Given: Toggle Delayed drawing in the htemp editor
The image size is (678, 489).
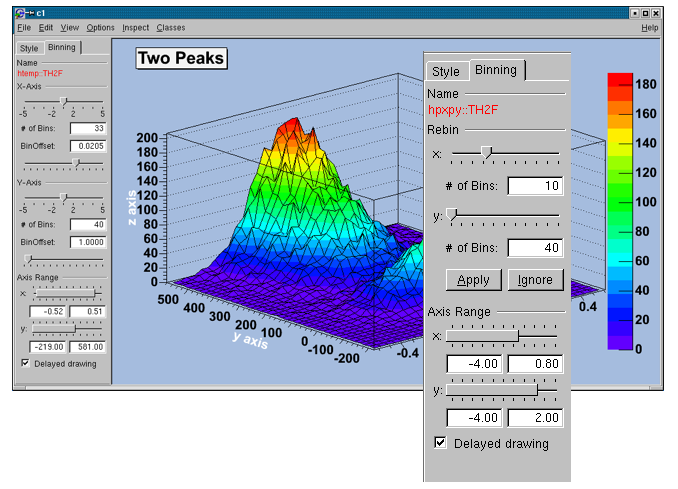Looking at the screenshot, I should tap(25, 363).
